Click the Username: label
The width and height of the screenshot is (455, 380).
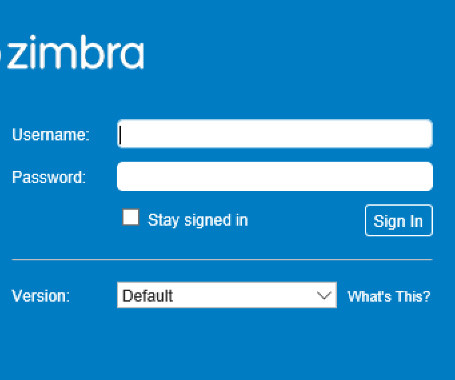[x=51, y=135]
